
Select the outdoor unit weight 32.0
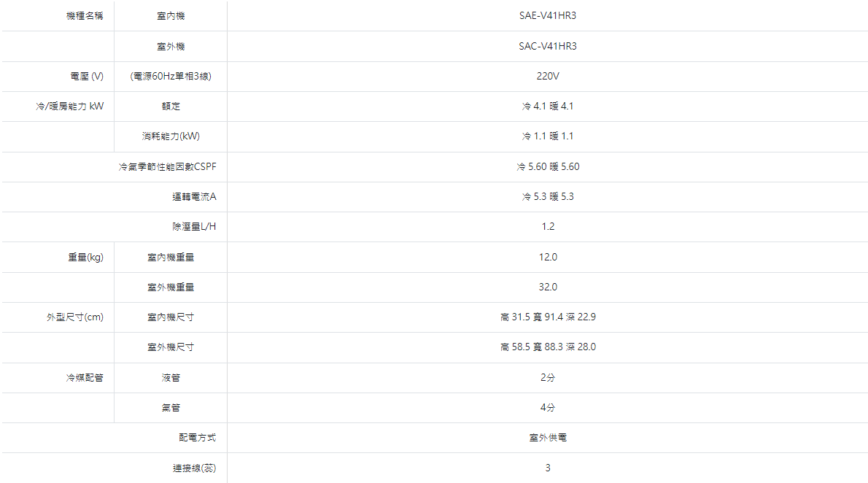click(548, 287)
